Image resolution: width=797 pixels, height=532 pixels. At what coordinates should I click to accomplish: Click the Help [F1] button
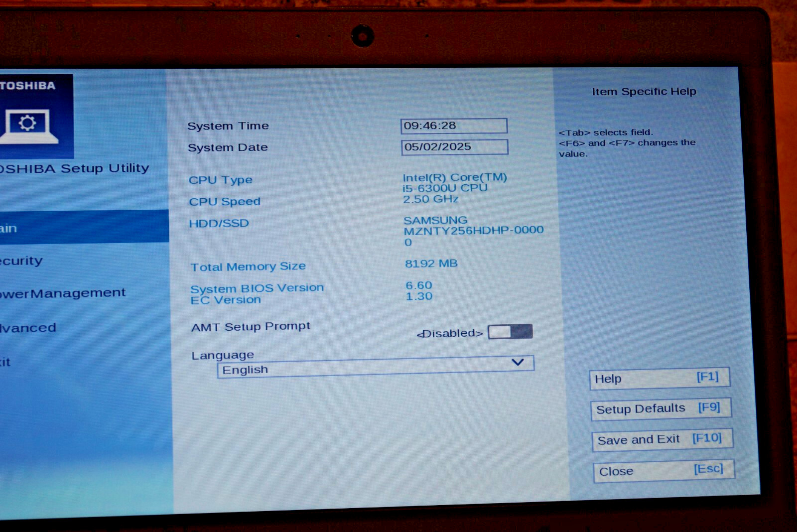(660, 378)
